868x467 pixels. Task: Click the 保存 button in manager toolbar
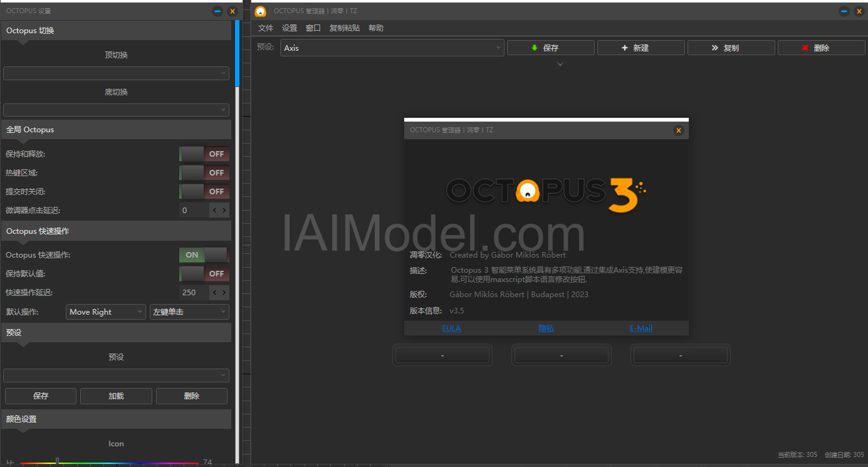tap(551, 48)
